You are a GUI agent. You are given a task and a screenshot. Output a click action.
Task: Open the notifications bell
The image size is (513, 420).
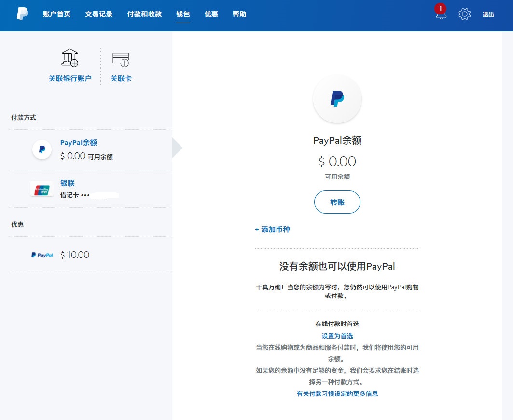(441, 13)
